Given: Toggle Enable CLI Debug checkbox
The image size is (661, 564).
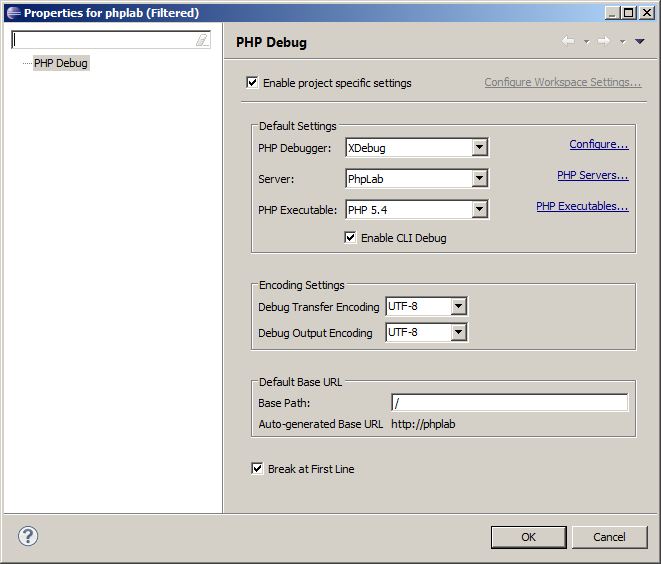Looking at the screenshot, I should tap(350, 237).
